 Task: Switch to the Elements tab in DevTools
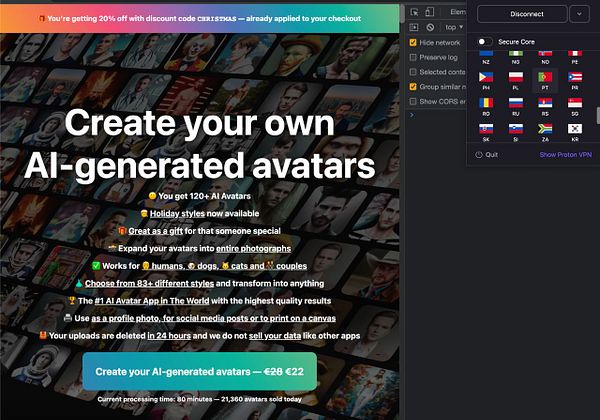[x=458, y=12]
